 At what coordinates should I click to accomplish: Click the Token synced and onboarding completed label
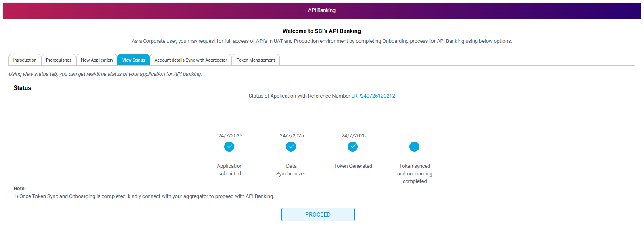pyautogui.click(x=415, y=173)
